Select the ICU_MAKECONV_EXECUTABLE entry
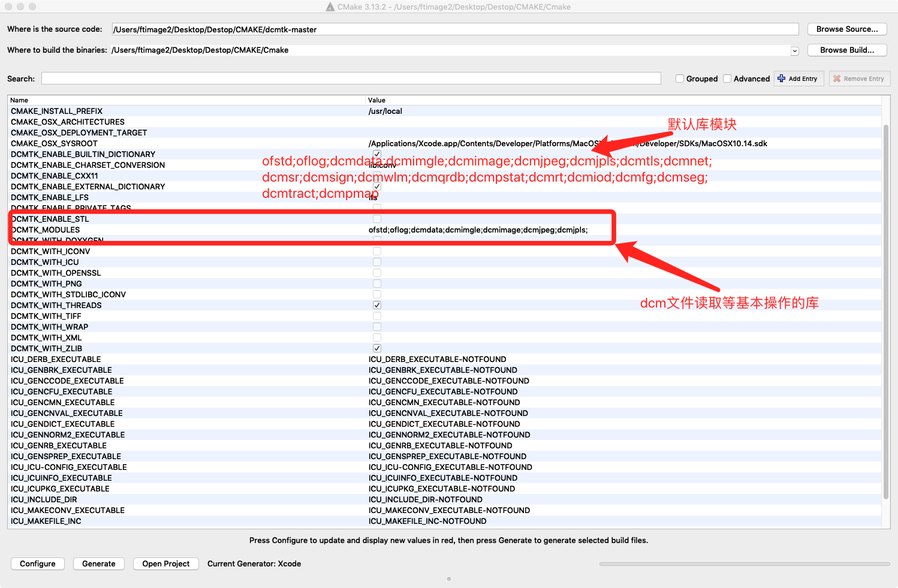The width and height of the screenshot is (898, 588). coord(68,510)
